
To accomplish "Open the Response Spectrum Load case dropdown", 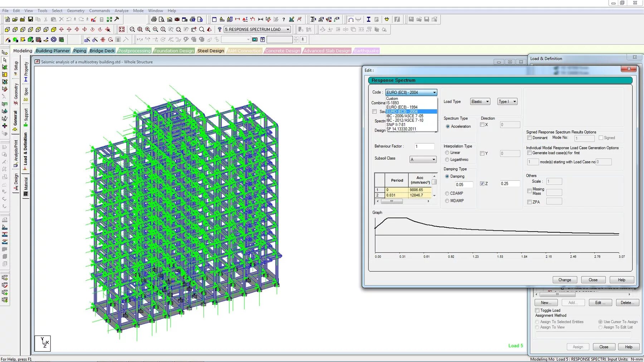I will 257,30.
